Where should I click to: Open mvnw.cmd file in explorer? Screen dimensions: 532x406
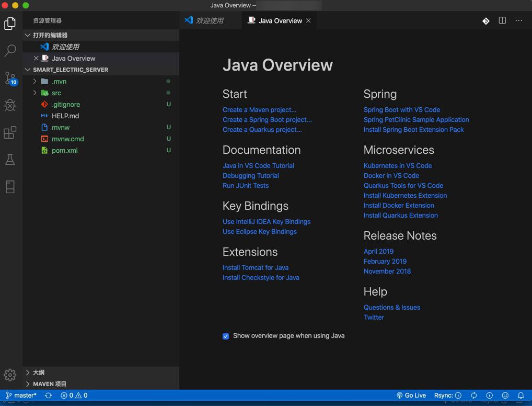pyautogui.click(x=101, y=139)
